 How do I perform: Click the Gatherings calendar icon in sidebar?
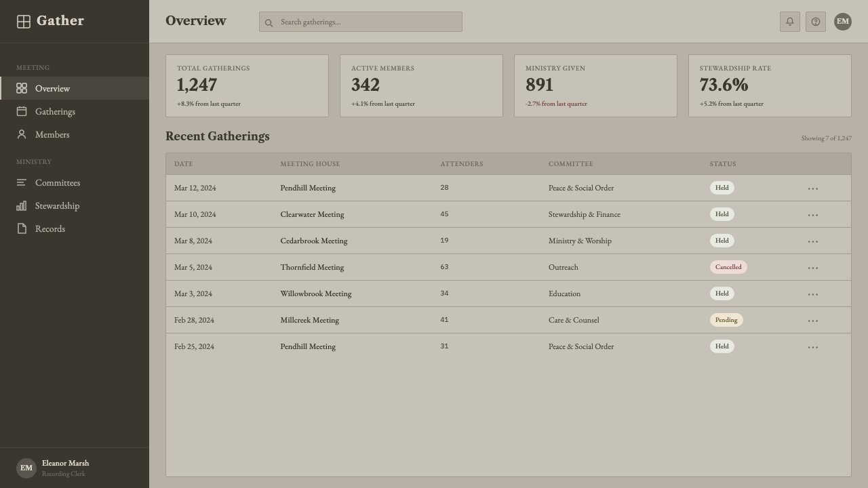(x=22, y=111)
